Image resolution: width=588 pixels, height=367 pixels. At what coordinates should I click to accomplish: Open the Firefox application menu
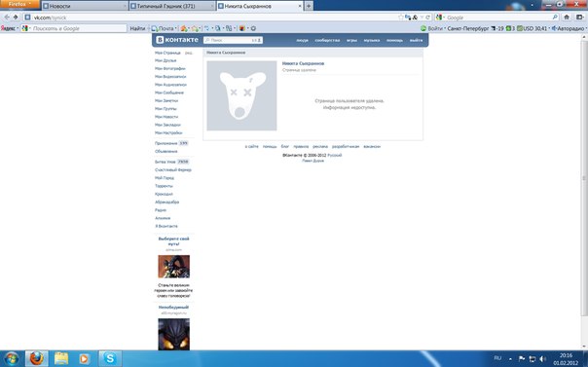tap(19, 4)
